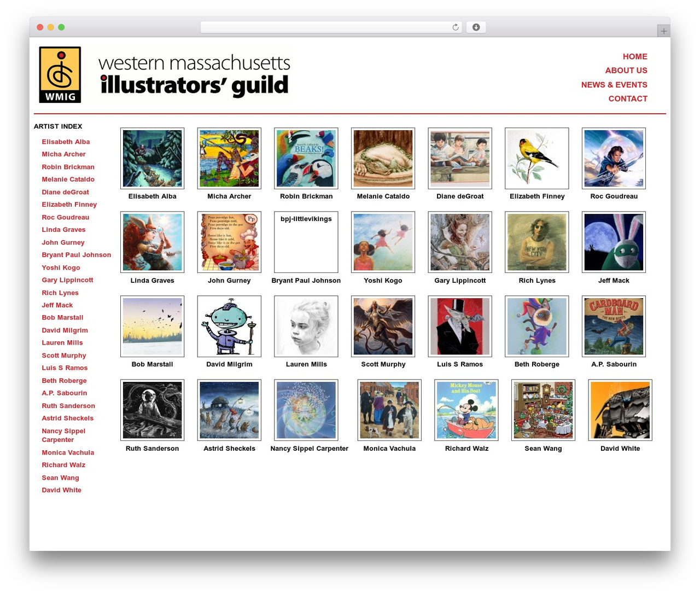Open the HOME menu item
Screen dimensions: 700x593
click(x=635, y=56)
